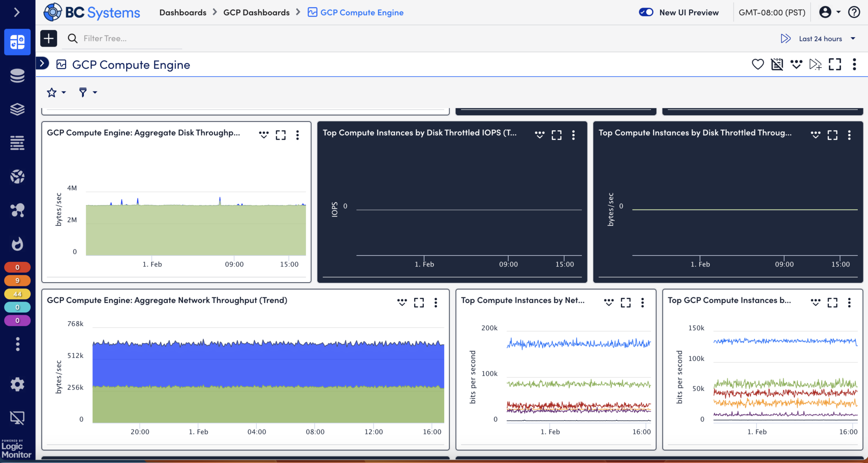Open the Alerts flame icon in the sidebar
This screenshot has width=868, height=463.
click(x=17, y=244)
